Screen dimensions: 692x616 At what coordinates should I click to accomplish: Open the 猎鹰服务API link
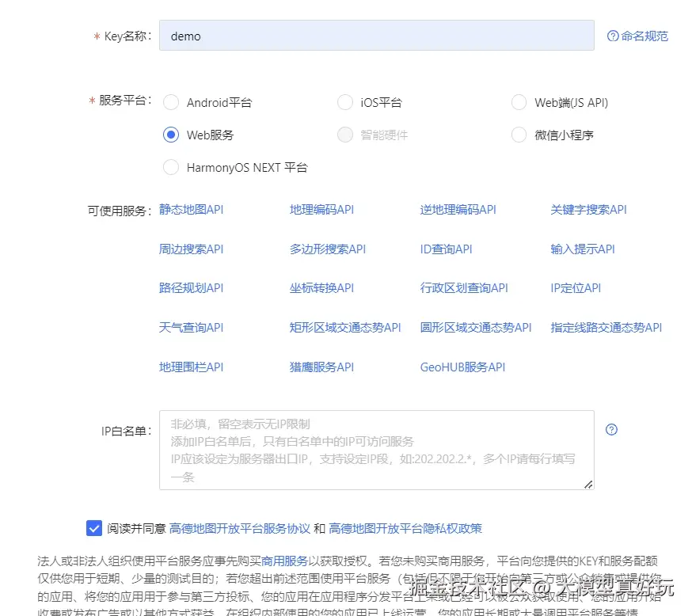[321, 367]
